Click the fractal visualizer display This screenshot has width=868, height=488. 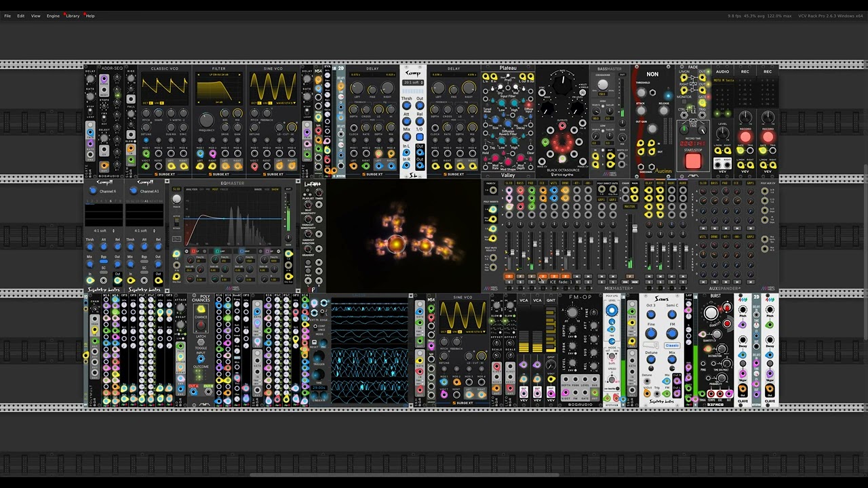click(403, 236)
